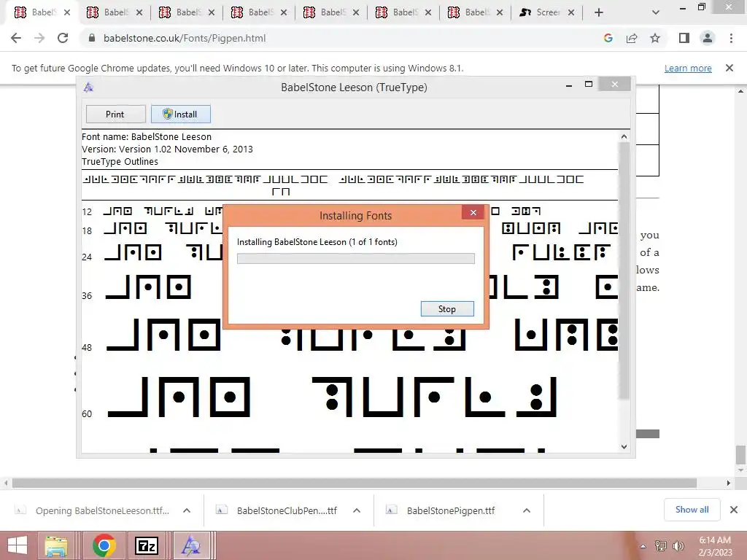Open 7-Zip from the taskbar

click(x=147, y=545)
